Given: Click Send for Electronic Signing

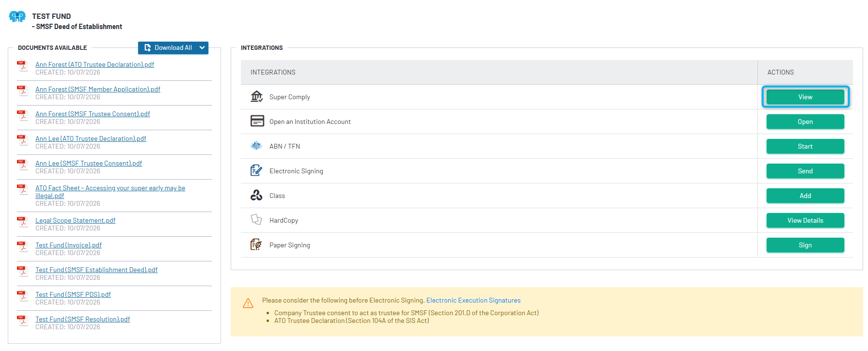Looking at the screenshot, I should point(805,171).
